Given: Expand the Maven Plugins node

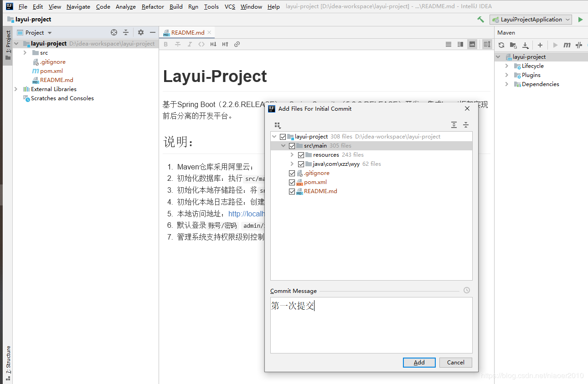Looking at the screenshot, I should pyautogui.click(x=507, y=75).
